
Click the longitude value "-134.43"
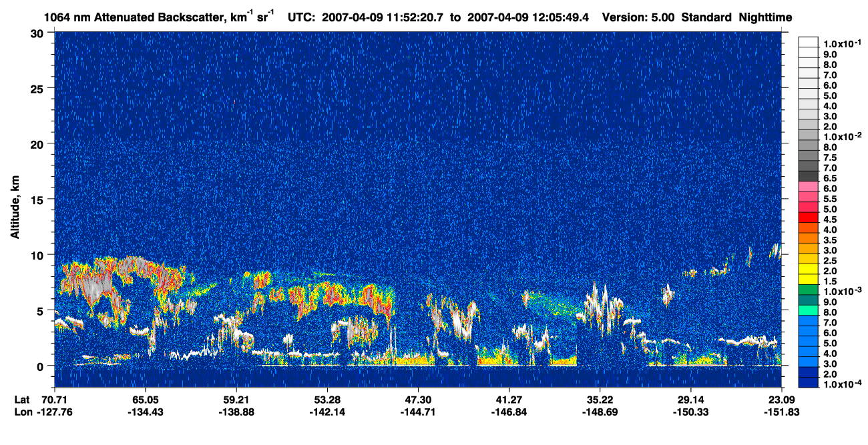(145, 412)
